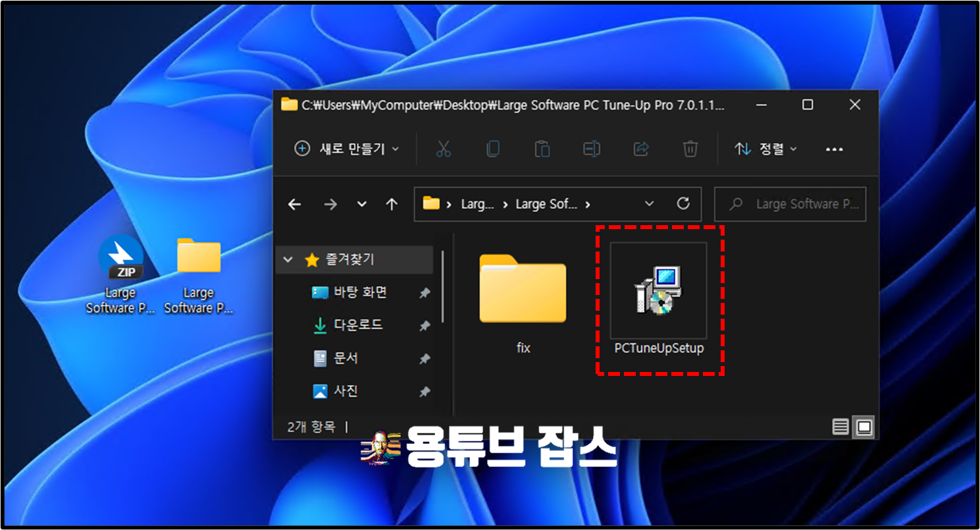Switch to large thumbnails view

(864, 427)
